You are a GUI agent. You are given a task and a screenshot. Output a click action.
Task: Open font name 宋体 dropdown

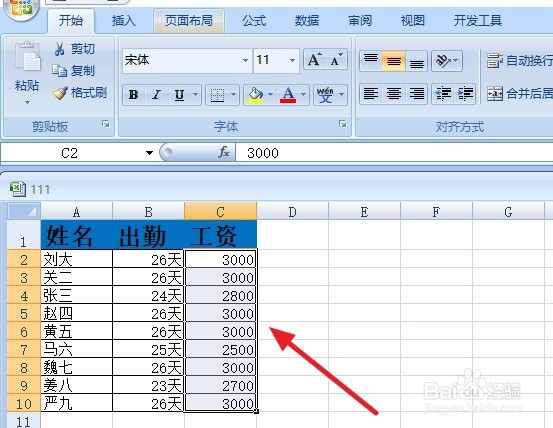245,60
